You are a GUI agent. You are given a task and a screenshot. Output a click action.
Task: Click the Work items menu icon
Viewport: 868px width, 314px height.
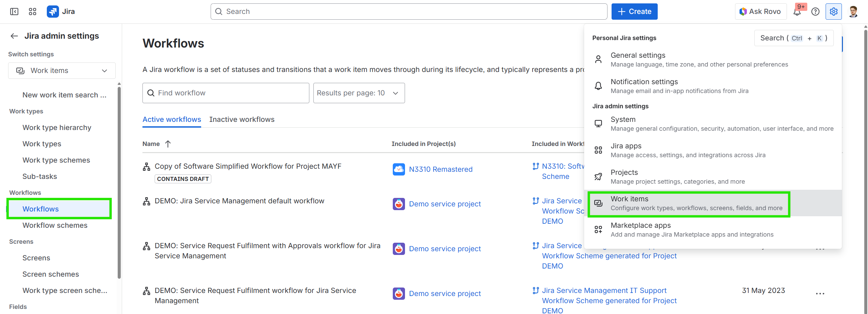point(598,203)
